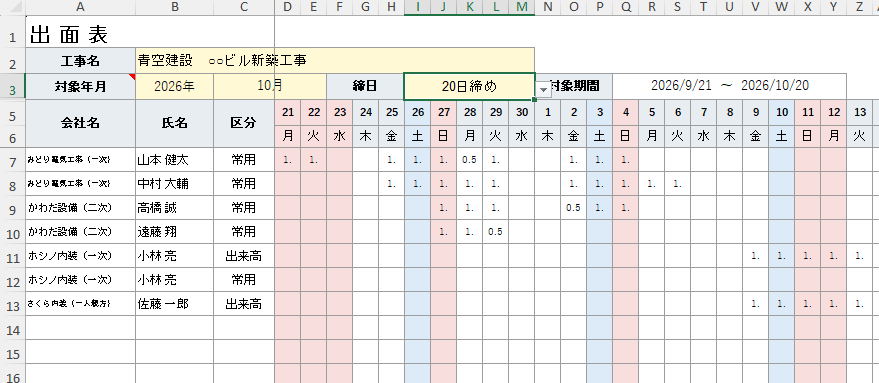879x383 pixels.
Task: Click the 区分 header cell
Action: pos(244,124)
